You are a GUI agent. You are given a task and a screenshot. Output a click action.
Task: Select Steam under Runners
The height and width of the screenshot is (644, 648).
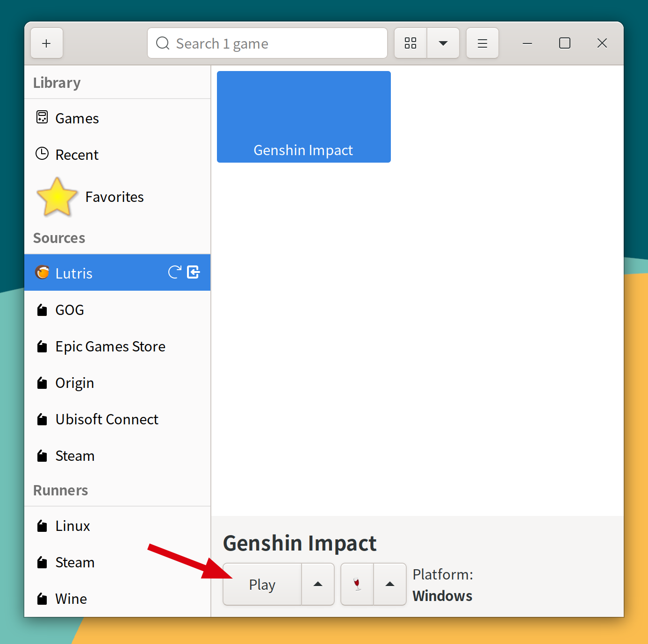coord(117,562)
